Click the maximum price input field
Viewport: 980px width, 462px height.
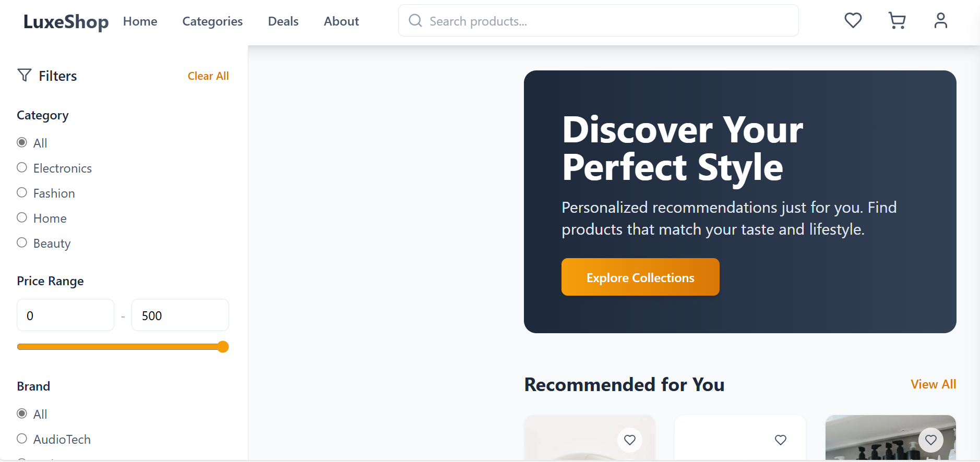[x=180, y=315]
